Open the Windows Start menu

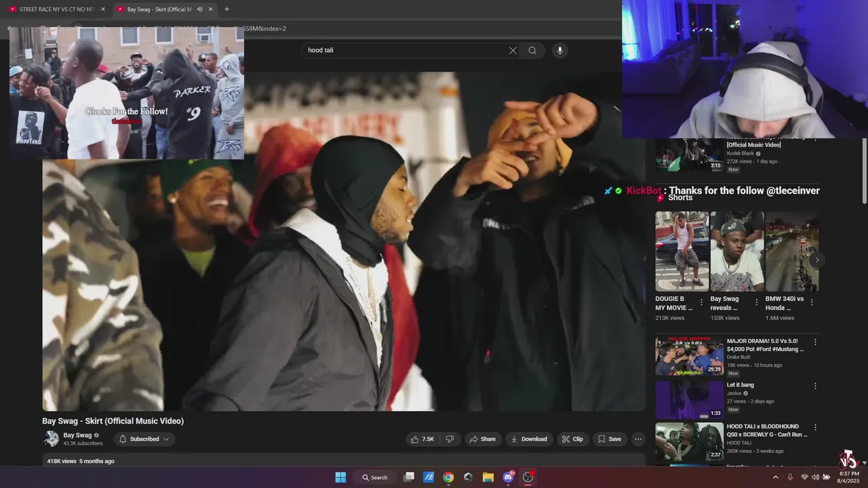340,477
